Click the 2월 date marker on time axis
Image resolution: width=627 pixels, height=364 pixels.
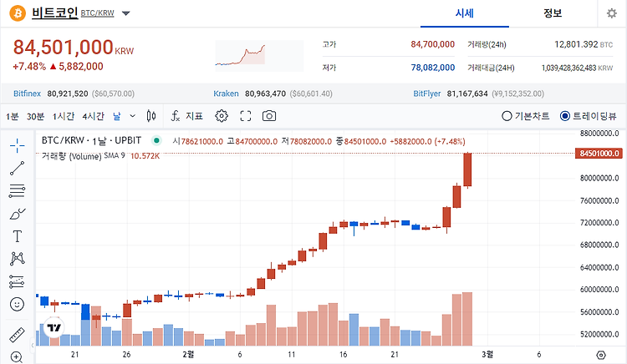188,355
